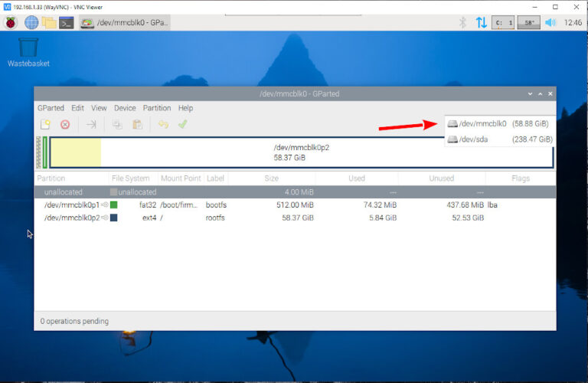The height and width of the screenshot is (383, 588).
Task: Open the volume speaker tray icon
Action: [x=550, y=22]
